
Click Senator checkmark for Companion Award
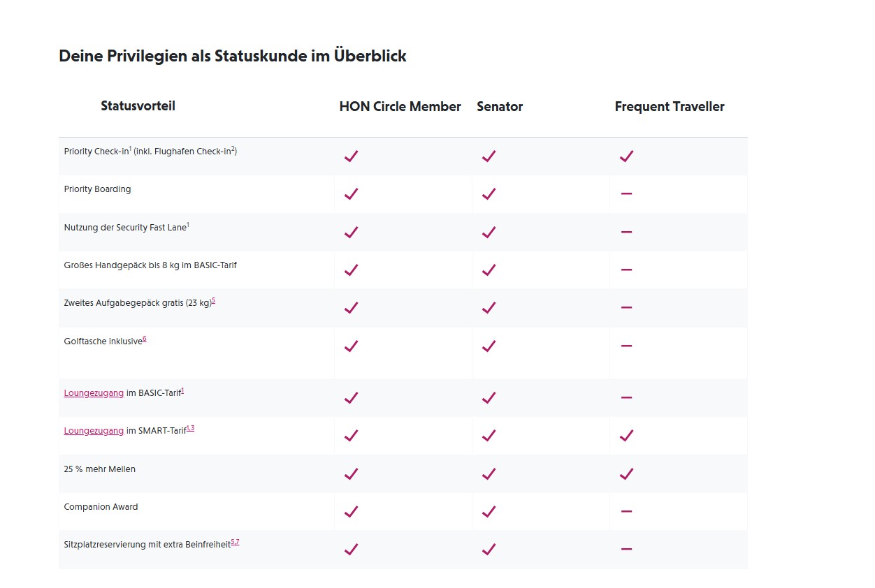489,511
